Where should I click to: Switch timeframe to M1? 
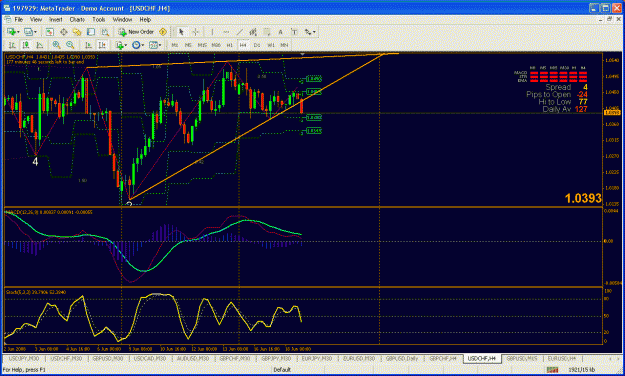coord(175,45)
